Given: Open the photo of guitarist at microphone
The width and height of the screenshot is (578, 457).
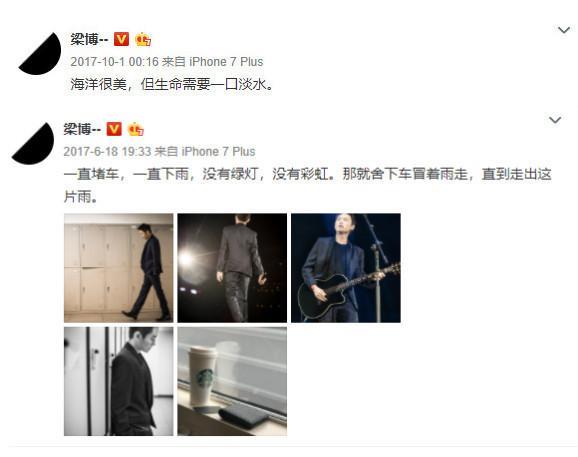Looking at the screenshot, I should pos(346,268).
